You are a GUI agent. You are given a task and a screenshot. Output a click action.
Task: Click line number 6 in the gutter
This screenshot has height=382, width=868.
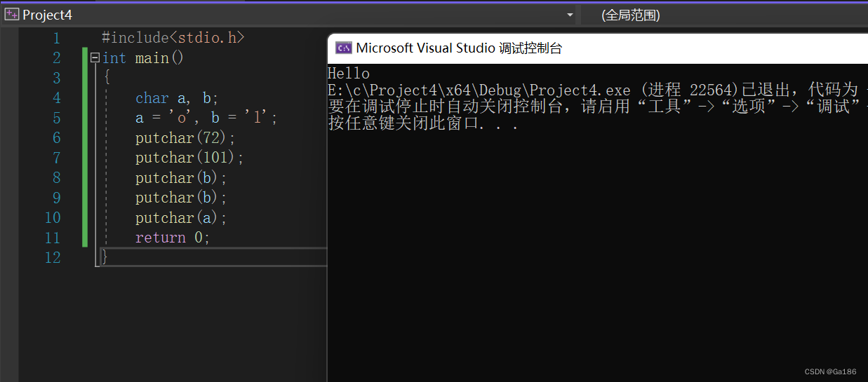click(x=56, y=138)
